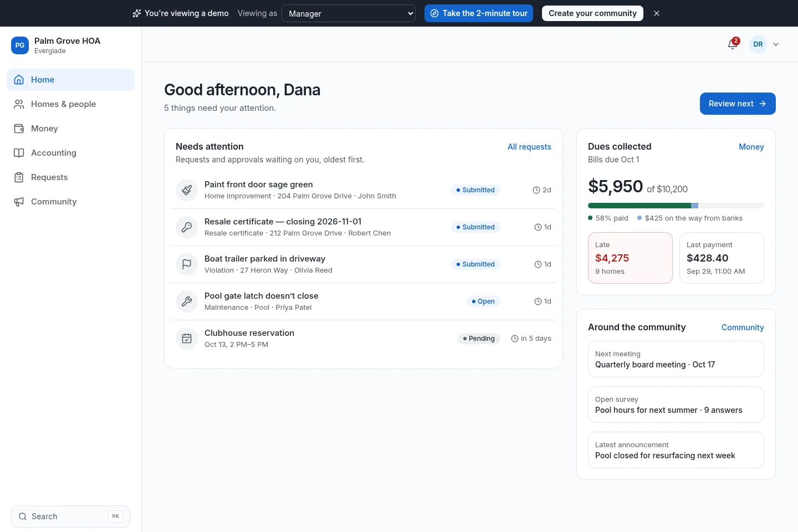Image resolution: width=798 pixels, height=532 pixels.
Task: Click clock icon on Resale certificate row
Action: 538,227
